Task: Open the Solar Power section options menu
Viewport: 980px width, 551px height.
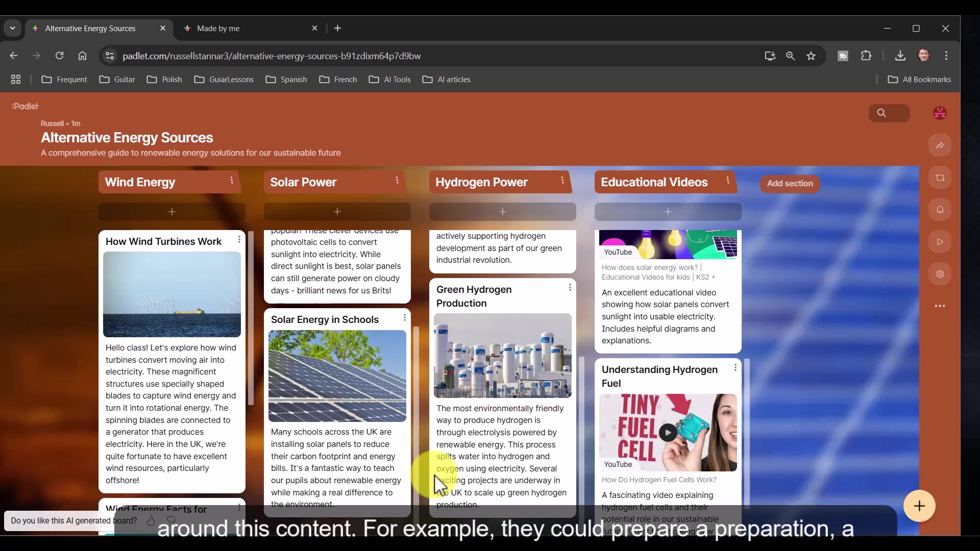Action: 397,181
